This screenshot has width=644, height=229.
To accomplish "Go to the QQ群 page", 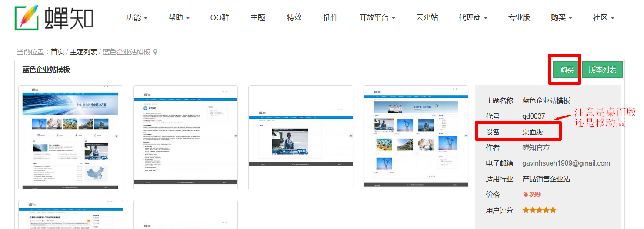I will (220, 18).
